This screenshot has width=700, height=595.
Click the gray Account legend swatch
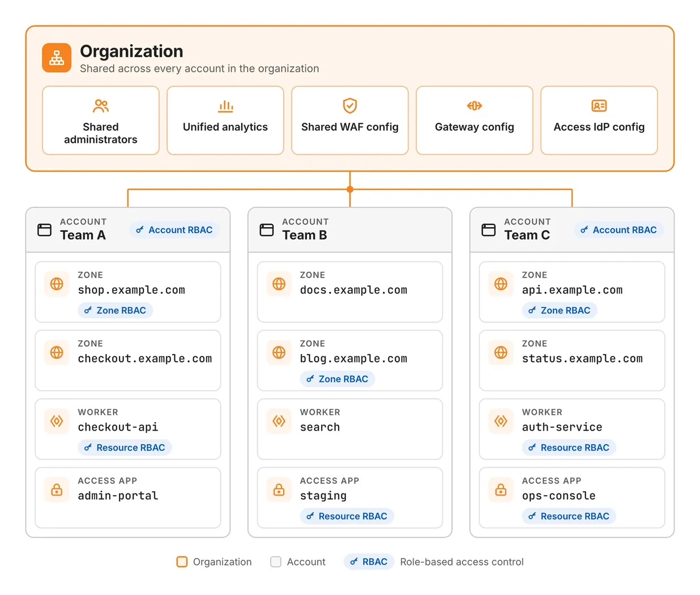tap(276, 562)
